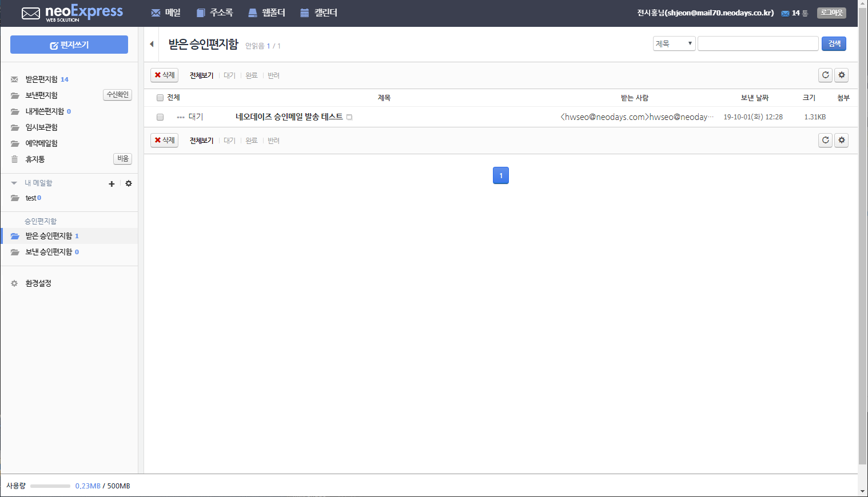Image resolution: width=868 pixels, height=497 pixels.
Task: Tick the checkbox for the 대기 mail row
Action: (160, 117)
